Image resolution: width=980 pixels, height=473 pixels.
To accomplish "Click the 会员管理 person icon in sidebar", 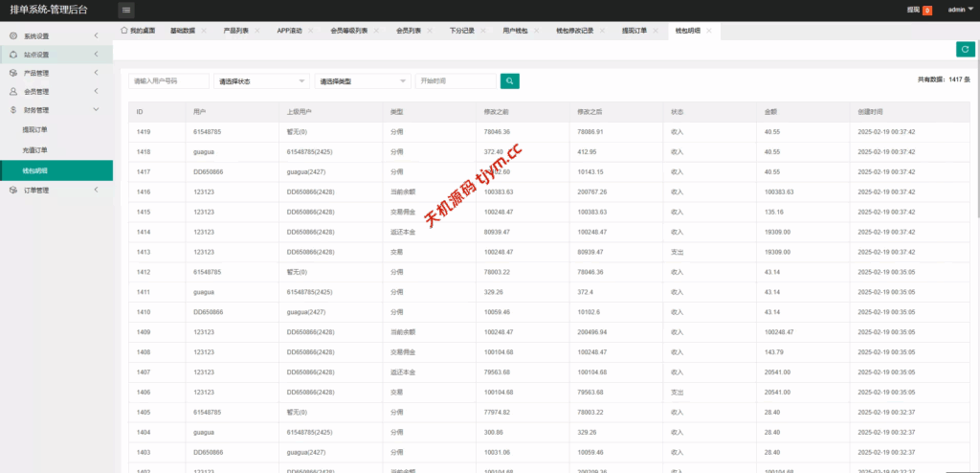I will click(x=13, y=92).
